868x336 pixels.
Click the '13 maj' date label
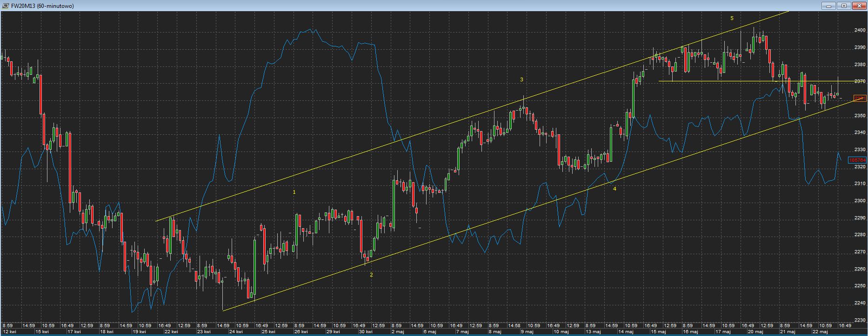coord(593,332)
